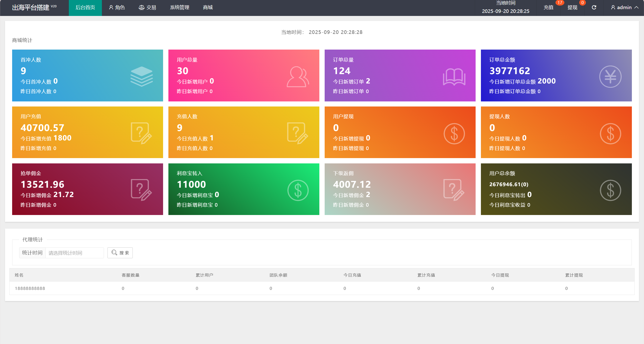The image size is (644, 344).
Task: Click the dollar icon on 利息宝转入 card
Action: click(x=298, y=190)
